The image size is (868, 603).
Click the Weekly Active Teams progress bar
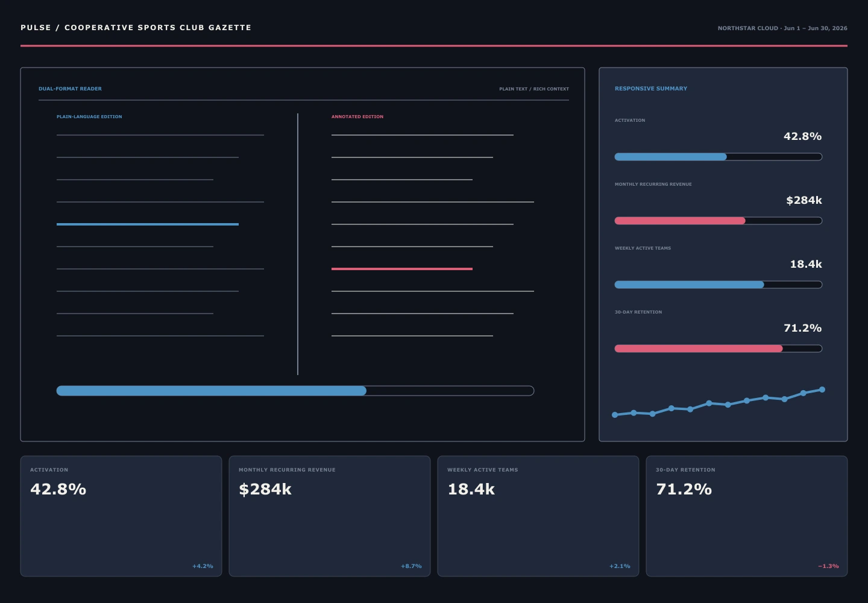[x=719, y=285]
